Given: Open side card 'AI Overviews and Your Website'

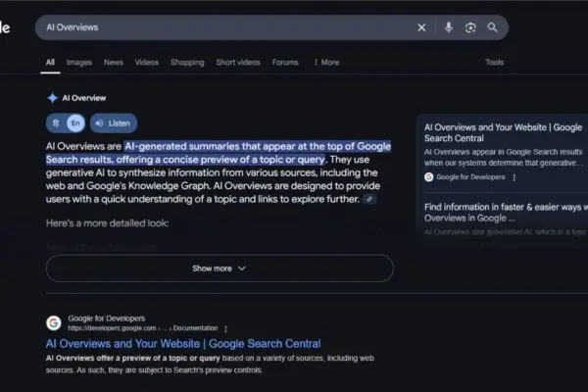Looking at the screenshot, I should [x=504, y=132].
